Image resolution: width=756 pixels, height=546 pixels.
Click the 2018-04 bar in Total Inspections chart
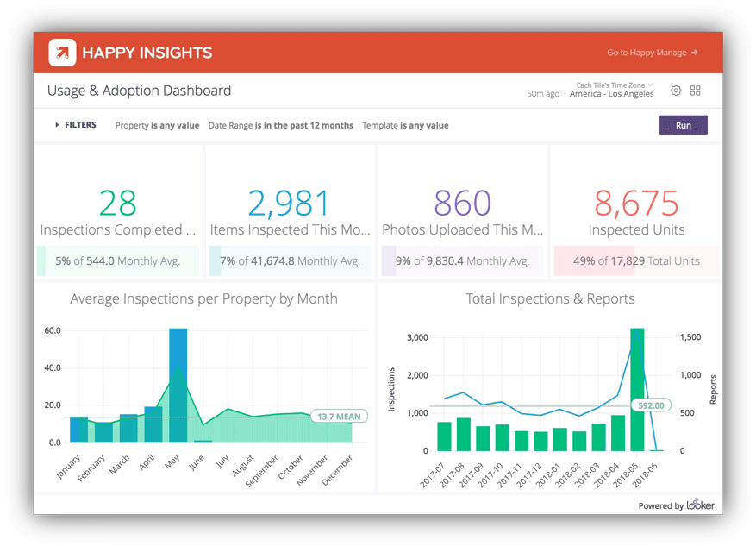pos(617,433)
